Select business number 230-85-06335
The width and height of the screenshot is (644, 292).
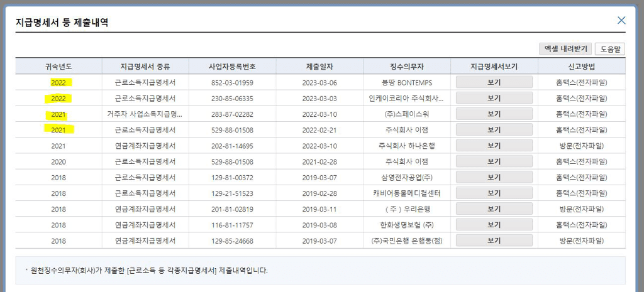(233, 99)
